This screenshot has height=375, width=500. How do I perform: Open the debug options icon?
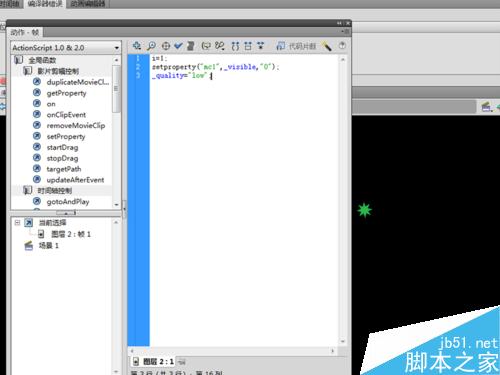click(220, 46)
